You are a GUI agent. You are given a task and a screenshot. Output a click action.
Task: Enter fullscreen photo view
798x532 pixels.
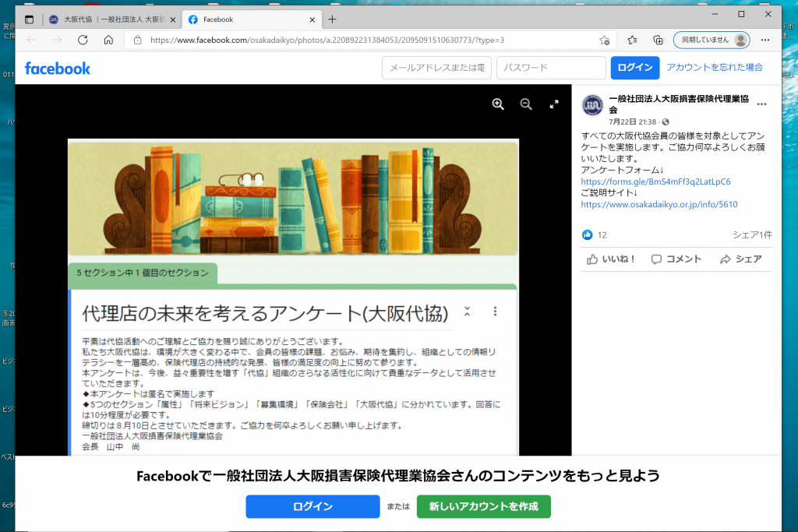[x=554, y=104]
